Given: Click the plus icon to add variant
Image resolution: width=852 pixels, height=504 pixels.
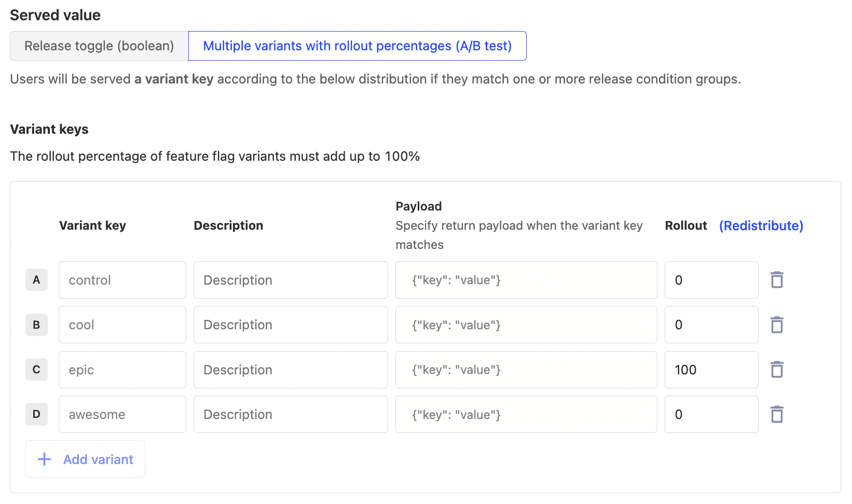Looking at the screenshot, I should point(45,459).
